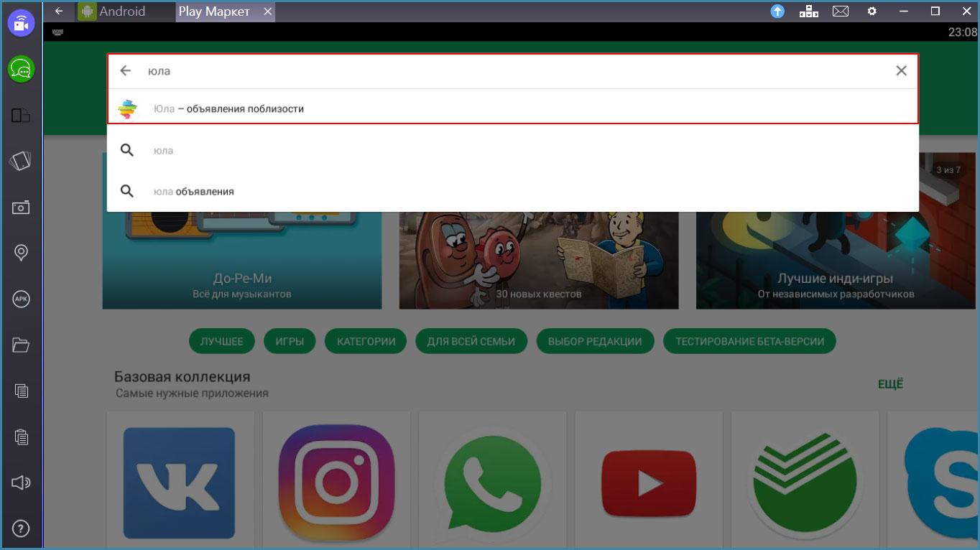Clear the search text with X
The image size is (980, 550).
(901, 70)
